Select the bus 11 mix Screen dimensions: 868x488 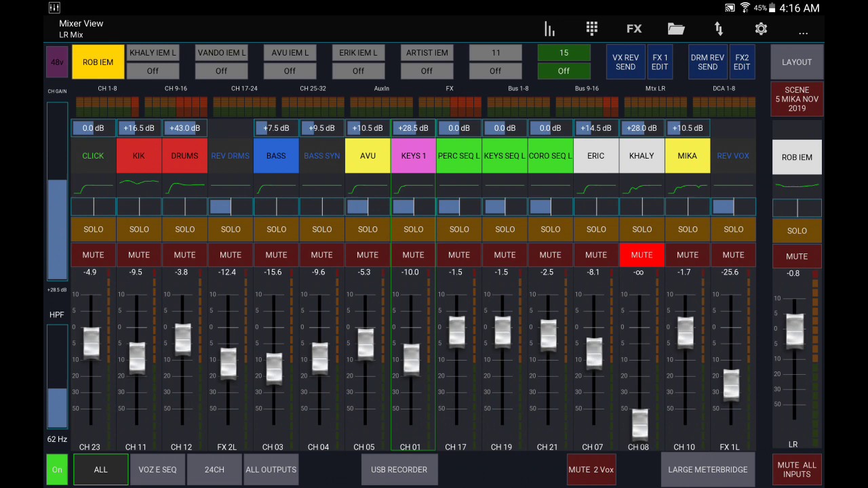tap(496, 53)
